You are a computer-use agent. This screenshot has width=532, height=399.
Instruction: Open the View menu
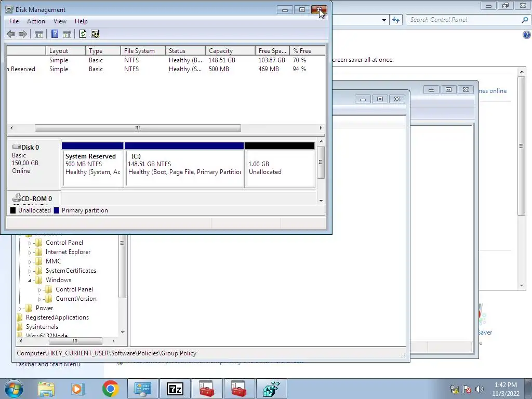coord(60,21)
